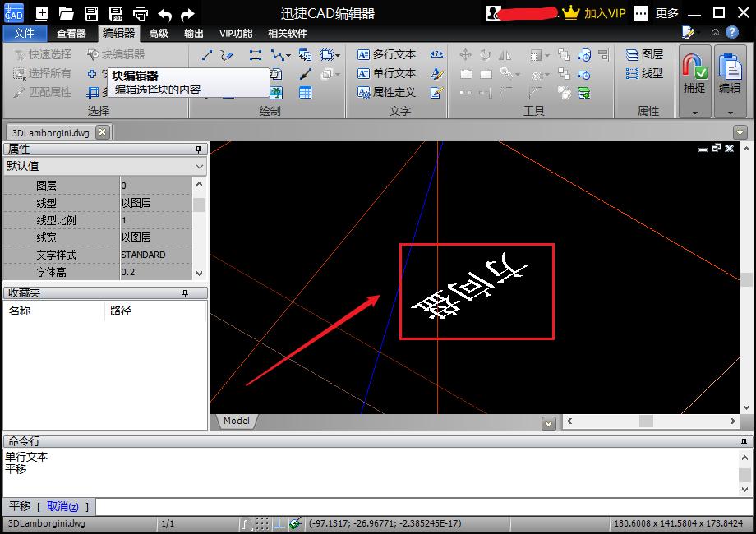Viewport: 756px width, 534px height.
Task: Click the Open folder icon
Action: coord(66,13)
